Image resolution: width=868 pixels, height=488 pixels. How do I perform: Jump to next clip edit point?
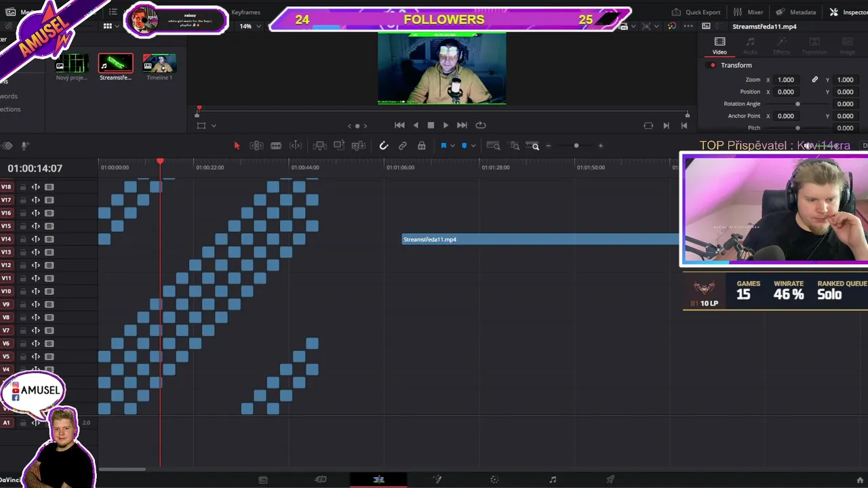666,125
